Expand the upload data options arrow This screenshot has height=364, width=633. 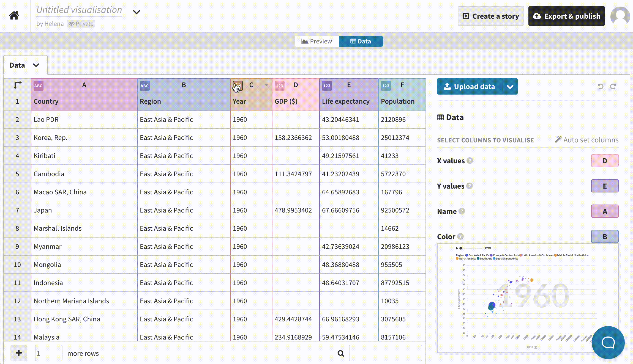click(x=509, y=86)
